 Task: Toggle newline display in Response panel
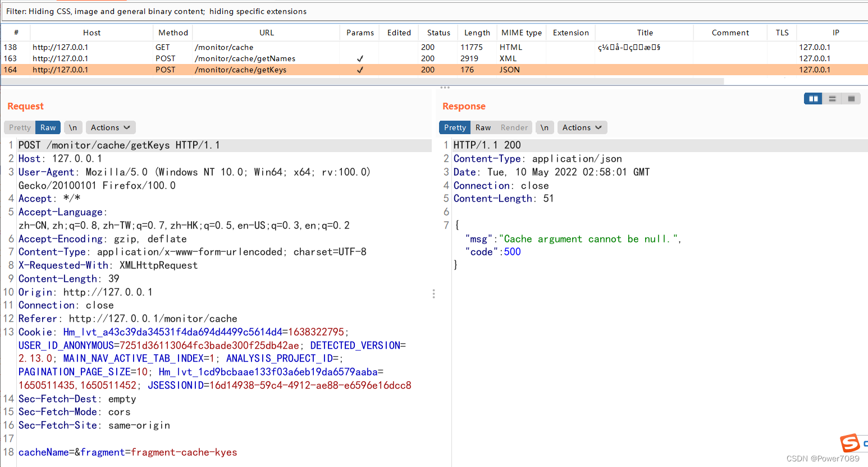pyautogui.click(x=545, y=127)
